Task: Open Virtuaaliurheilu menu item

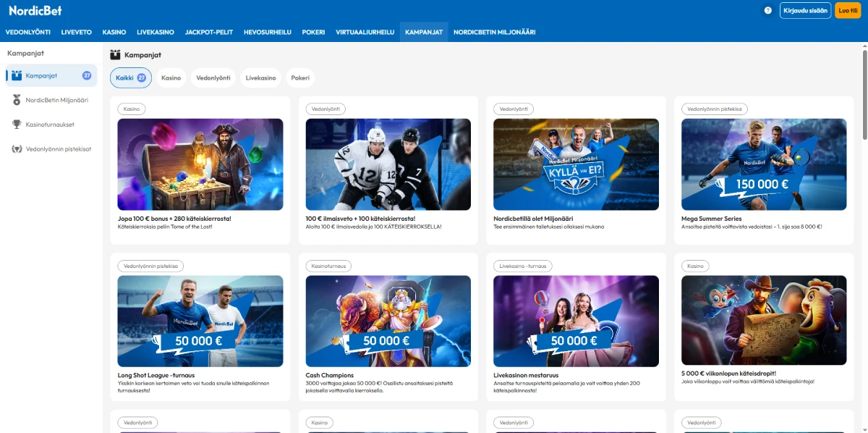Action: pyautogui.click(x=365, y=32)
